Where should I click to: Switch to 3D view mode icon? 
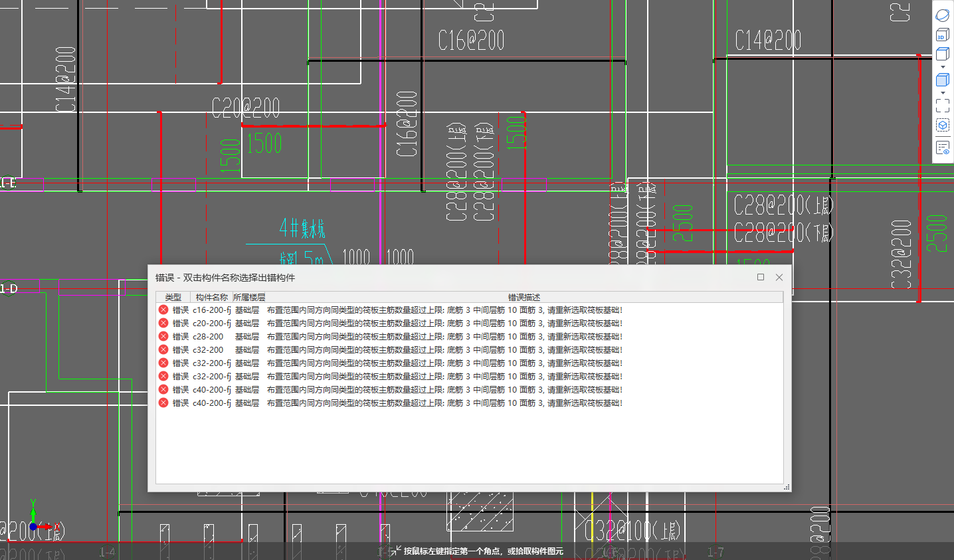(942, 35)
